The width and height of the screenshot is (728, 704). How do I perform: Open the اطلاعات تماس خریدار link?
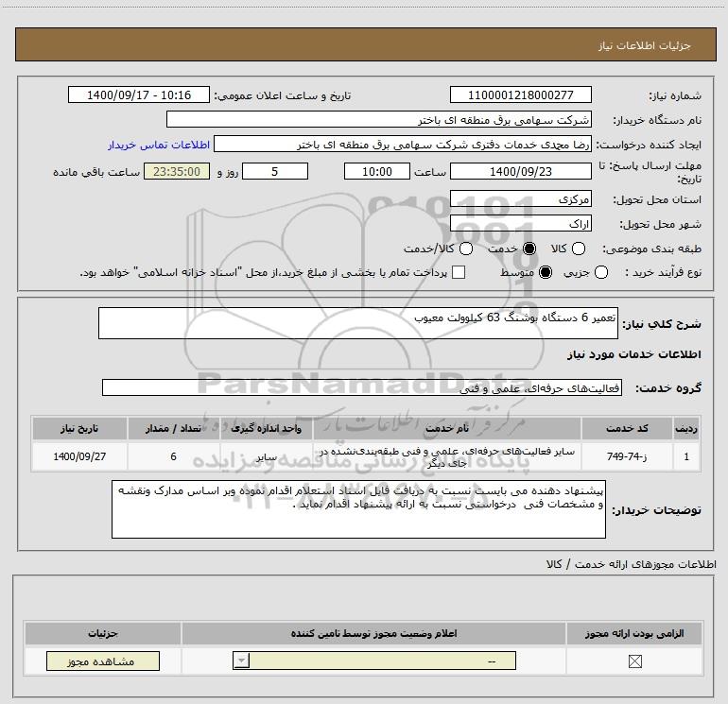pos(159,145)
